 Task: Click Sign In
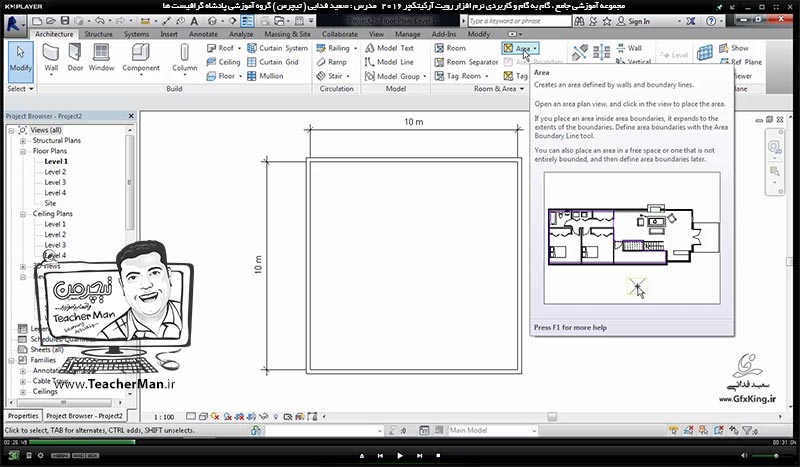[633, 21]
